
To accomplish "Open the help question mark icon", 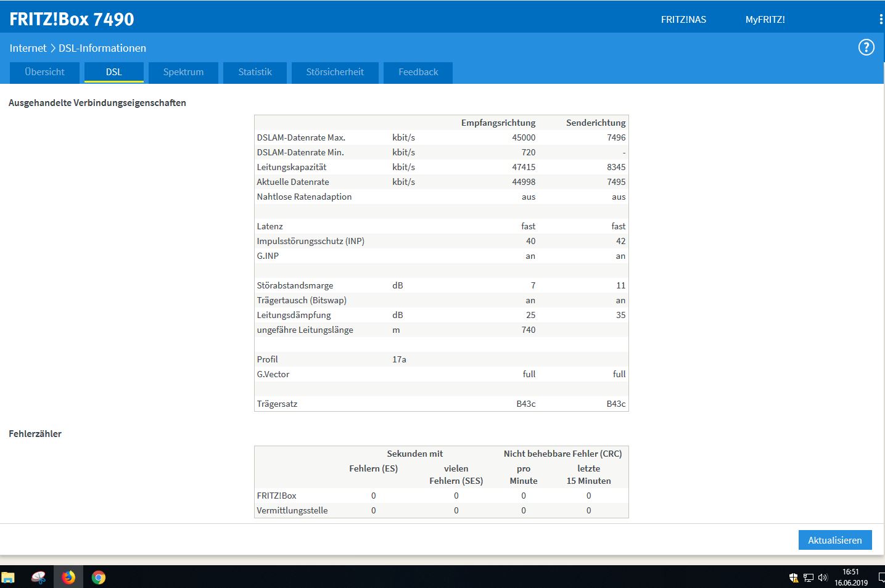I will 866,47.
